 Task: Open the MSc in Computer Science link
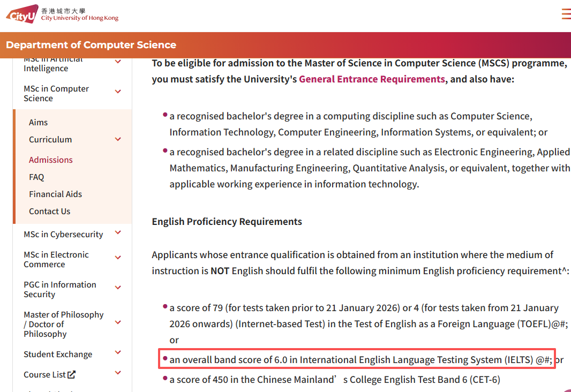point(56,94)
